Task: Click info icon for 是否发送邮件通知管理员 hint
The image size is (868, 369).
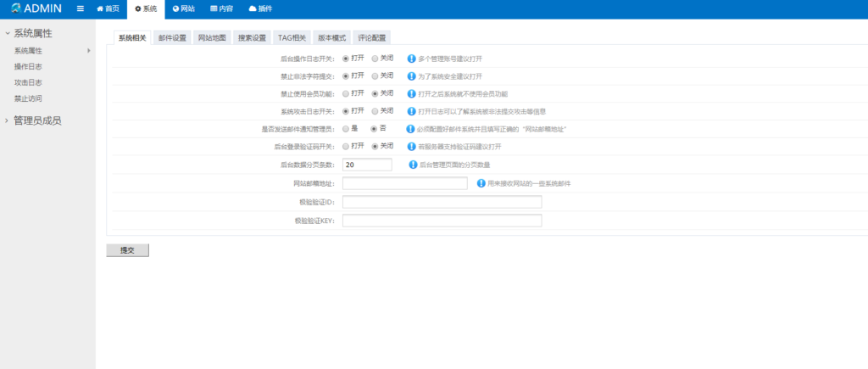Action: tap(410, 129)
